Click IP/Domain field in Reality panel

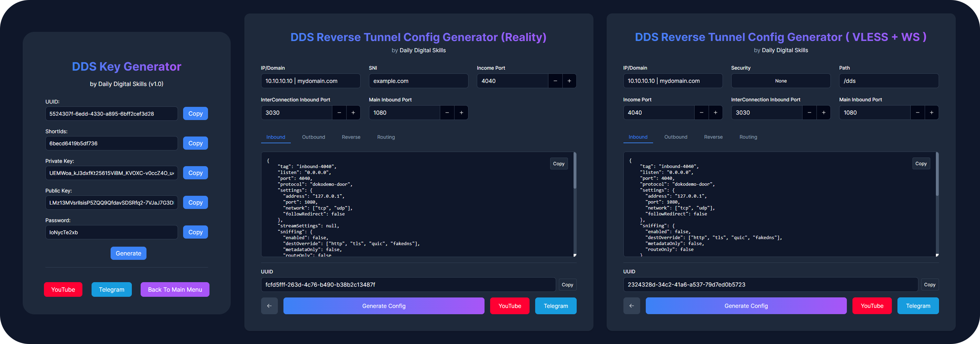tap(311, 81)
